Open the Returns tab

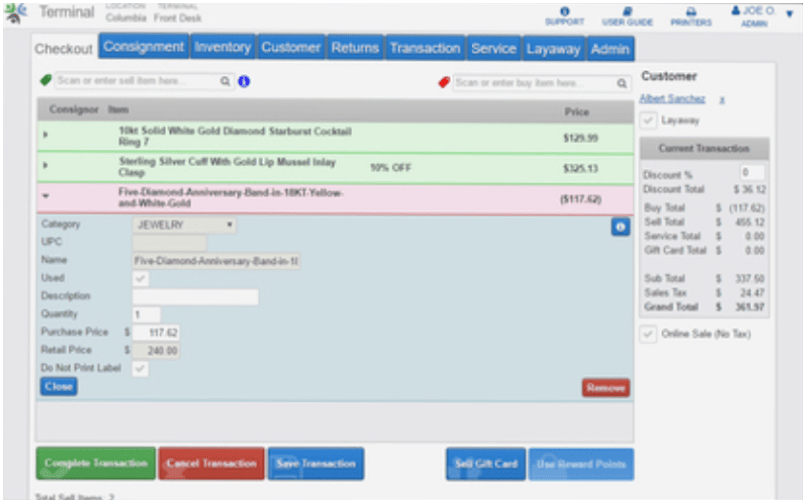(x=355, y=48)
